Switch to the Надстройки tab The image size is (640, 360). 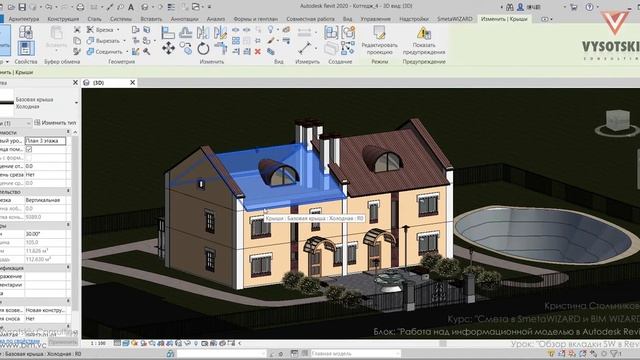414,19
